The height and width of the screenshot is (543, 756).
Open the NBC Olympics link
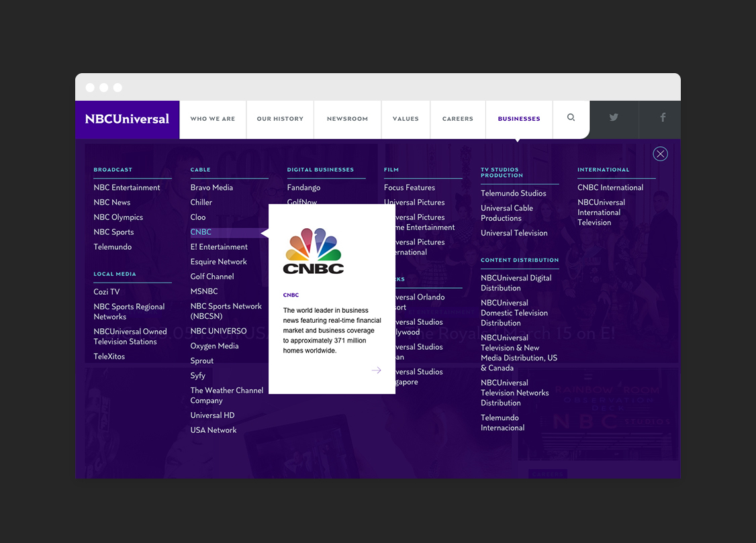pos(118,217)
